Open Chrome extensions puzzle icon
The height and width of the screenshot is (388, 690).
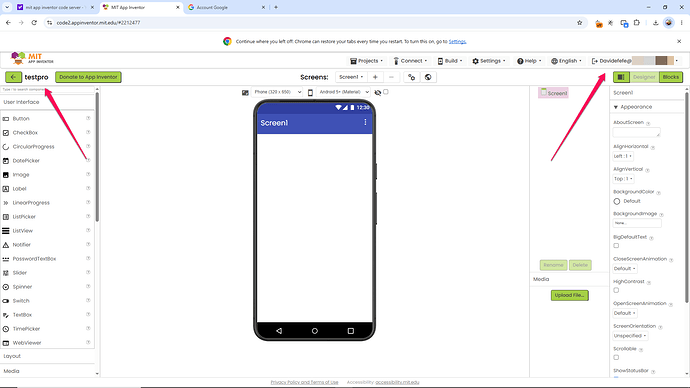coord(637,23)
